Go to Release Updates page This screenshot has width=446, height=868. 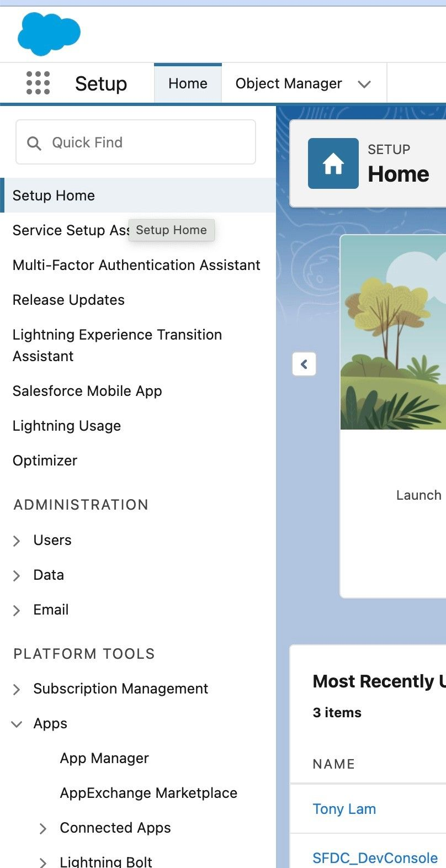click(68, 300)
